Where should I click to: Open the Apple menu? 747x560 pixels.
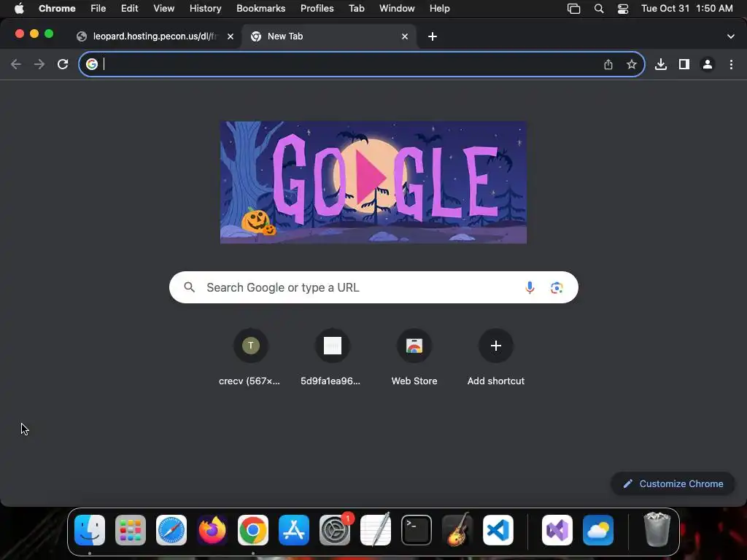[19, 9]
